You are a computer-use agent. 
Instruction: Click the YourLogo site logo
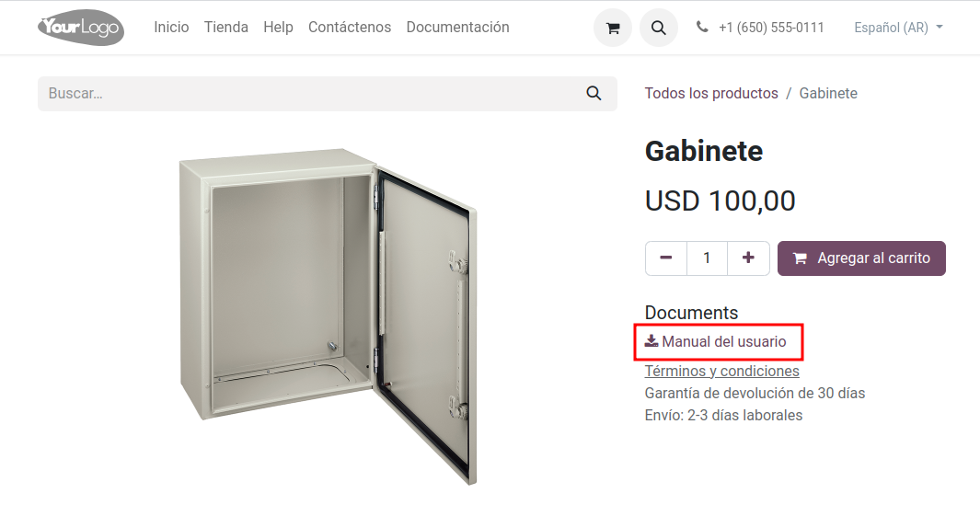tap(81, 27)
